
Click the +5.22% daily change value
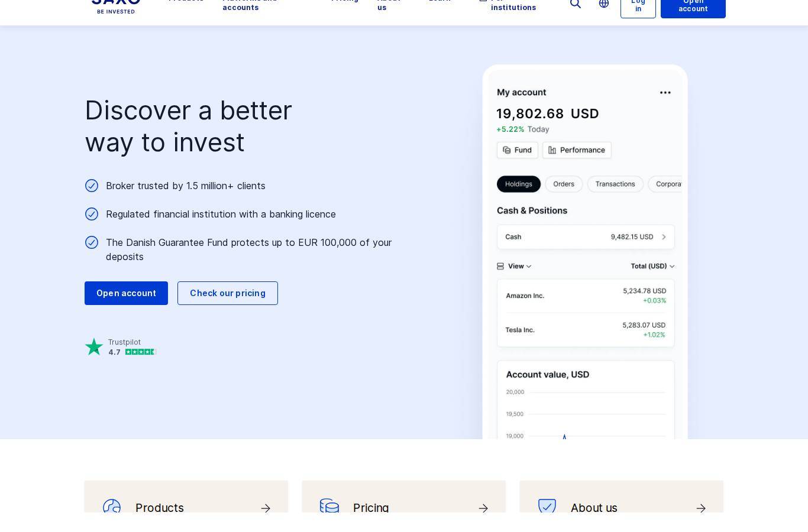(510, 129)
